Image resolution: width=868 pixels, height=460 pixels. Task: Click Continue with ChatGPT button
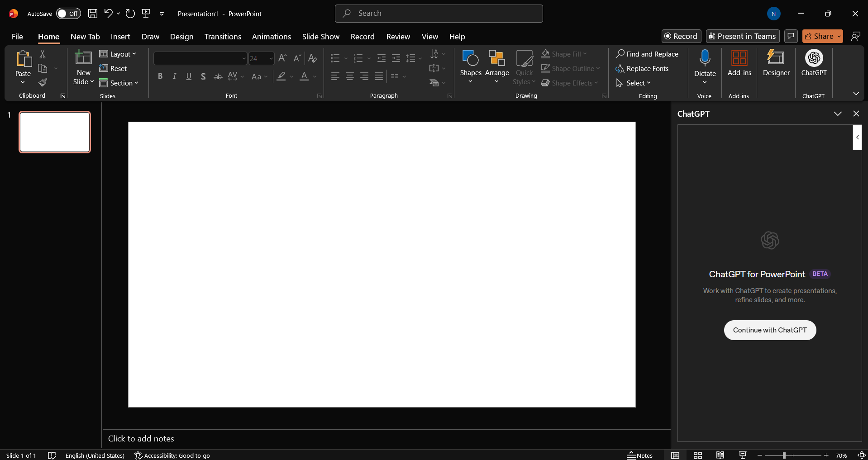click(x=770, y=330)
